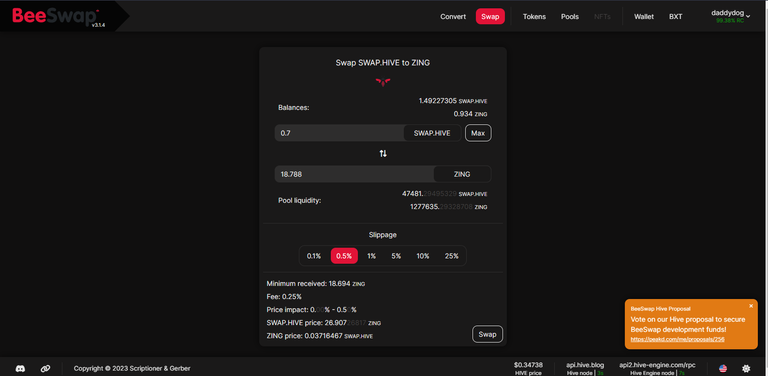Click the v3.1.4 version label
768x376 pixels.
tap(98, 24)
